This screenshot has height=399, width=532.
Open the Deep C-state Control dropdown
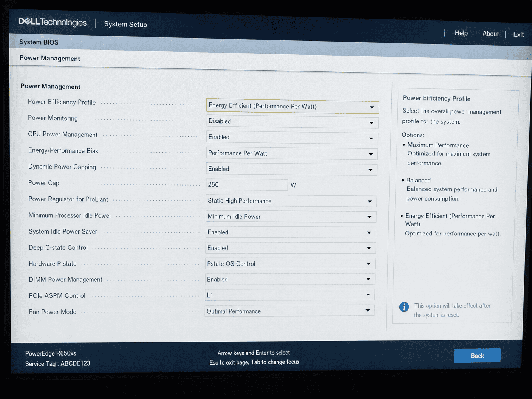291,248
